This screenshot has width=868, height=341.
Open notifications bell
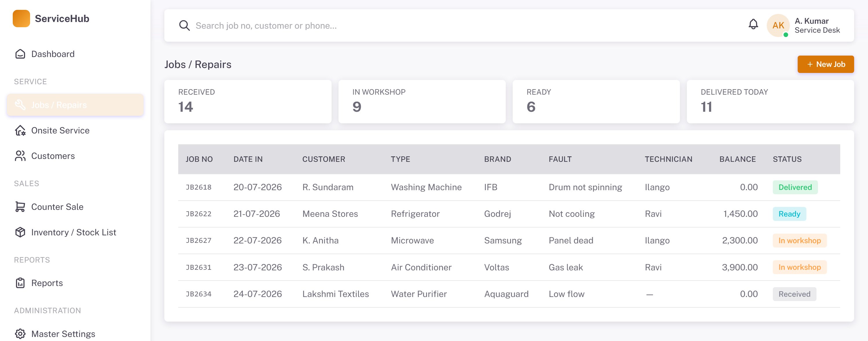pos(753,24)
